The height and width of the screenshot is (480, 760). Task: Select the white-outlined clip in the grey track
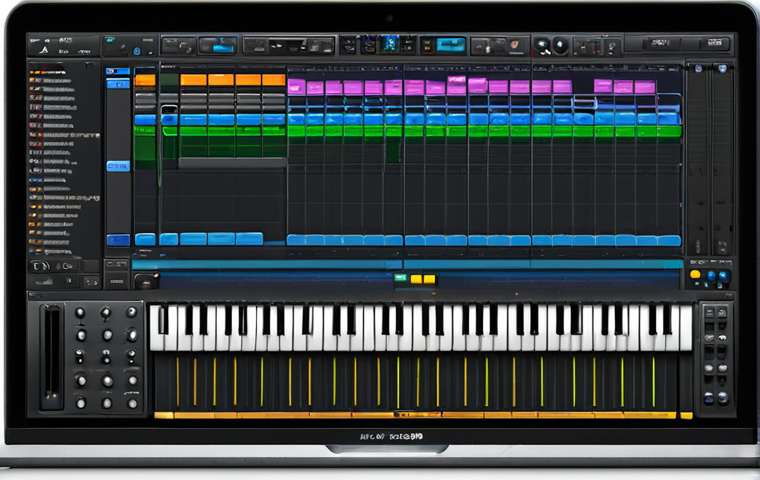(x=169, y=109)
